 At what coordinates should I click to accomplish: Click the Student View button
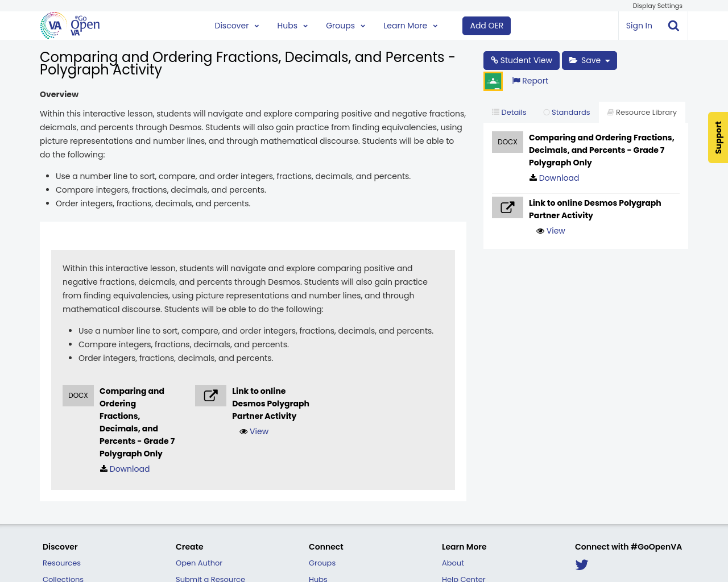(521, 60)
